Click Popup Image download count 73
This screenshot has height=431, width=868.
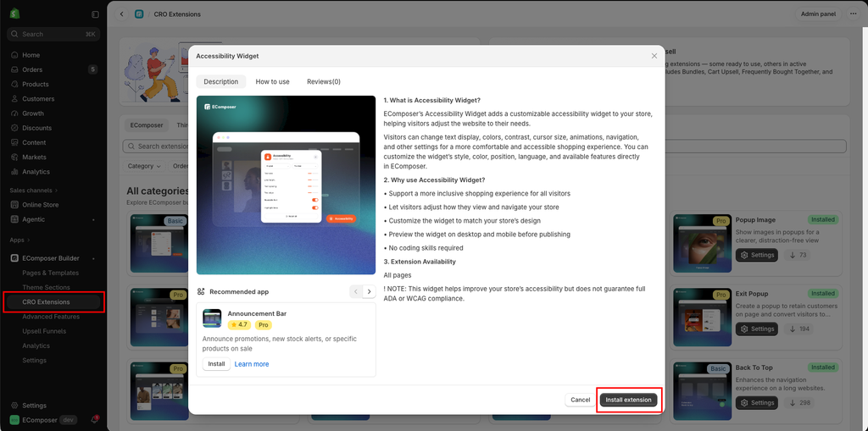(x=798, y=255)
